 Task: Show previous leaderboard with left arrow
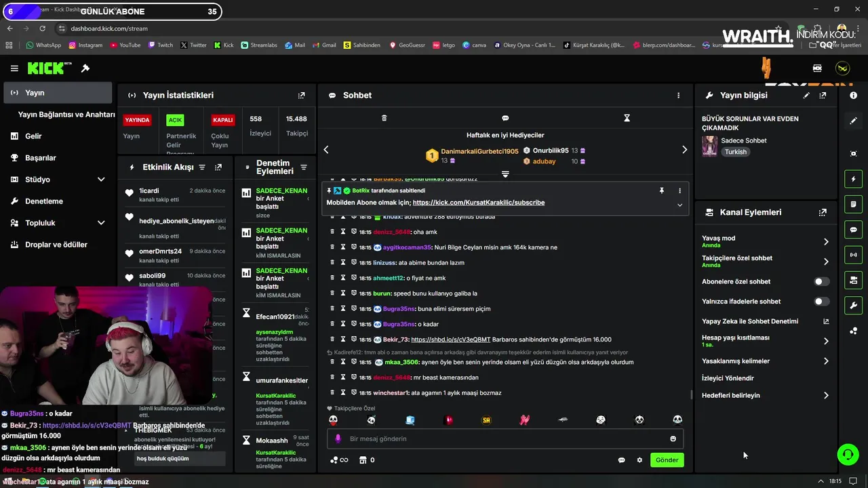[x=326, y=150]
